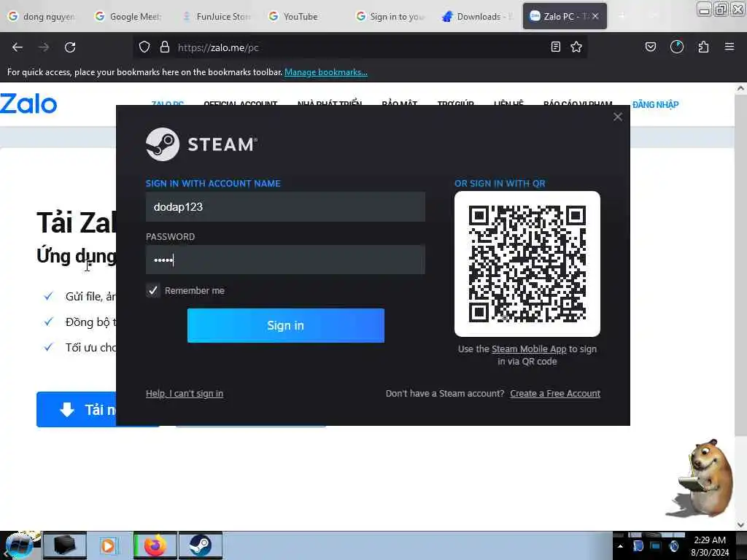This screenshot has width=747, height=560.
Task: Open the Steam Mobile App link
Action: tap(529, 349)
